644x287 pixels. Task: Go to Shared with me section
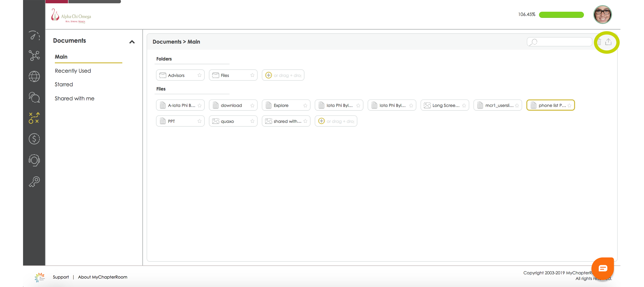[x=74, y=98]
